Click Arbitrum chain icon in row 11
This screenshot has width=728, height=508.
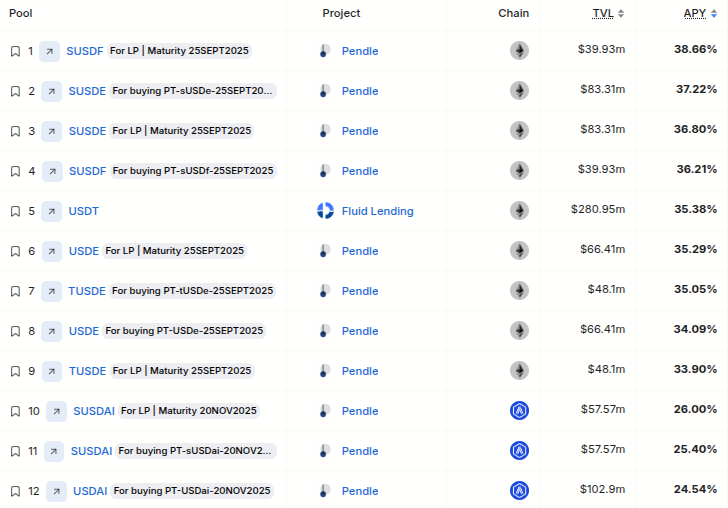(520, 450)
